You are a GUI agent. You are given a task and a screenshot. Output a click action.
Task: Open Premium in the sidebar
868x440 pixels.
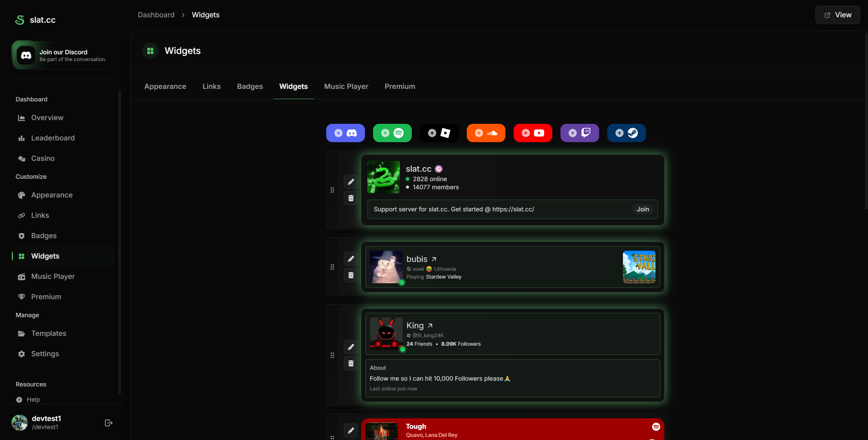[x=63, y=297]
